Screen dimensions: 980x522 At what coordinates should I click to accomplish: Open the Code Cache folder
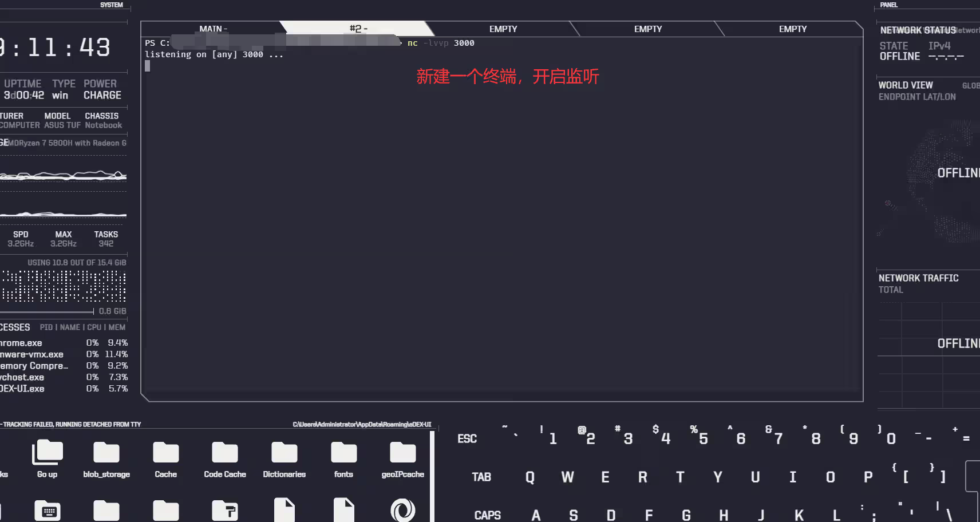(224, 455)
